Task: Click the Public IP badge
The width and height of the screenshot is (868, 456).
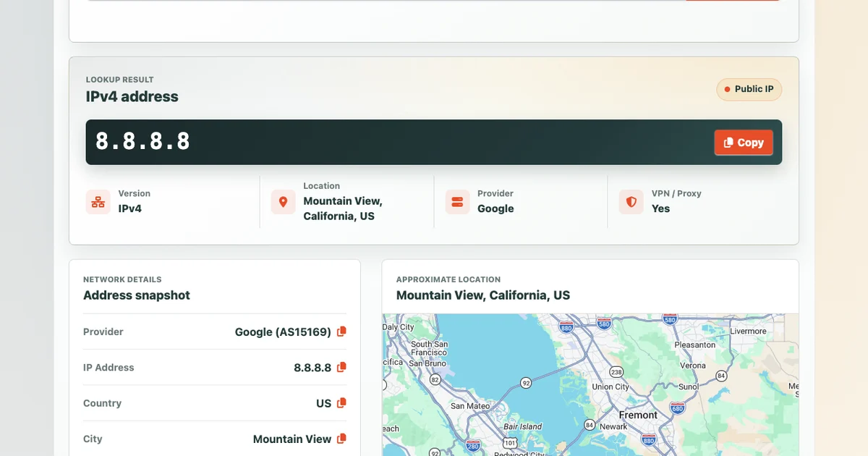Action: point(749,89)
